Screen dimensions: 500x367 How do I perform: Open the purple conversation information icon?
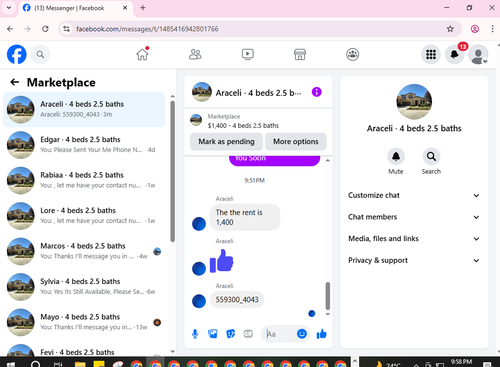click(316, 92)
